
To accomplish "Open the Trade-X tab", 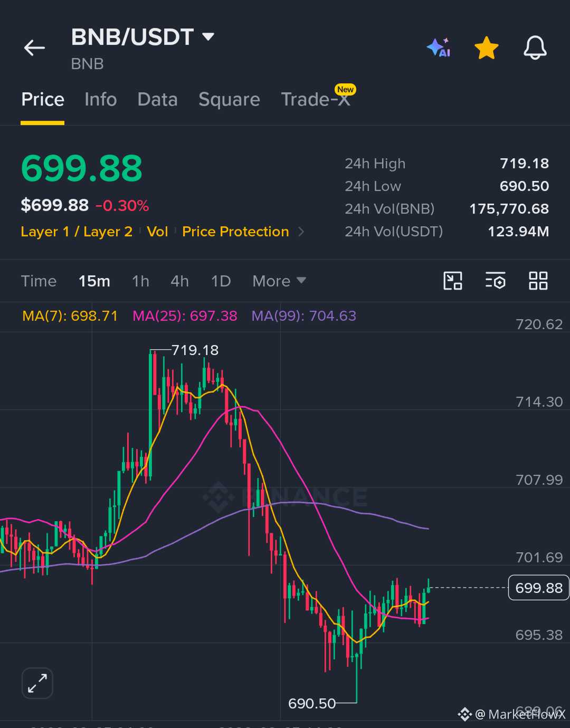I will click(316, 99).
